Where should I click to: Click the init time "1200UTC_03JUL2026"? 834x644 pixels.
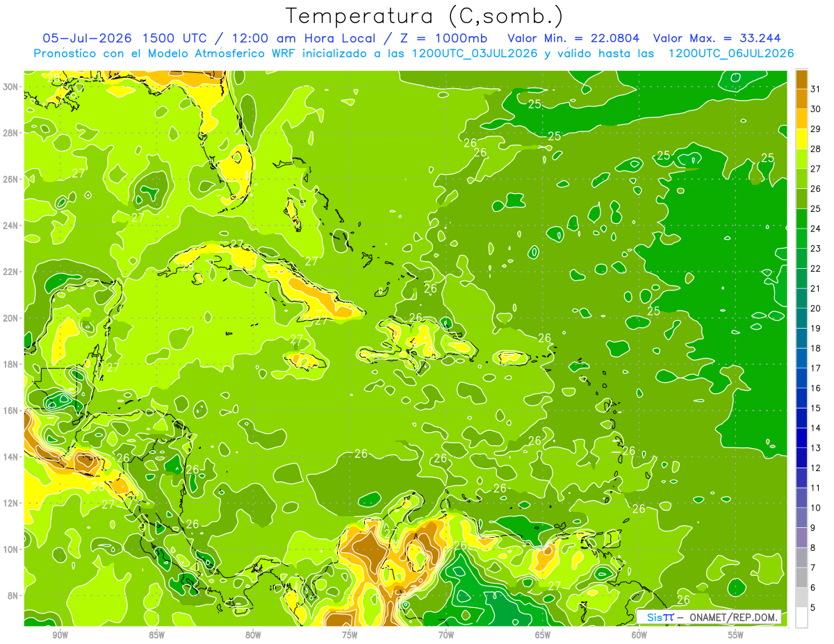point(475,53)
